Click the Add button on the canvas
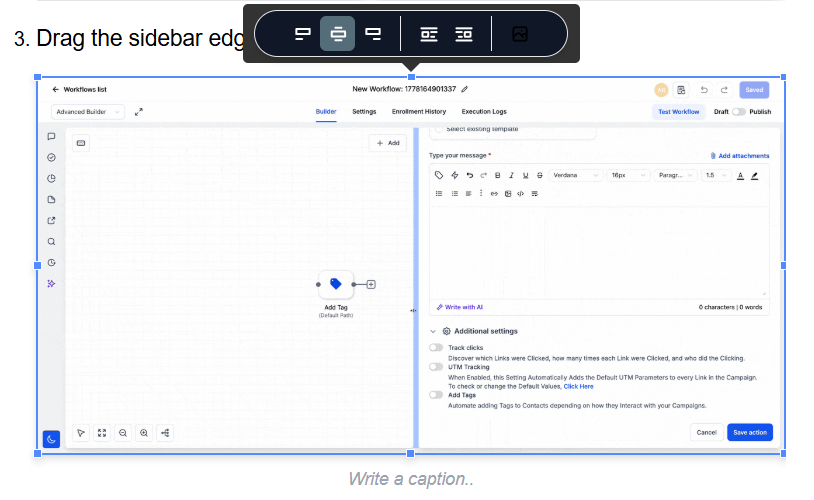The image size is (814, 500). (x=388, y=143)
